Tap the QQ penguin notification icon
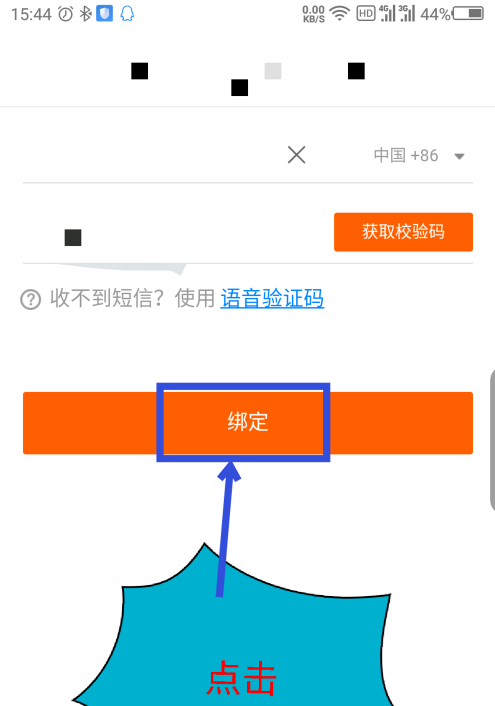This screenshot has width=495, height=706. click(127, 14)
